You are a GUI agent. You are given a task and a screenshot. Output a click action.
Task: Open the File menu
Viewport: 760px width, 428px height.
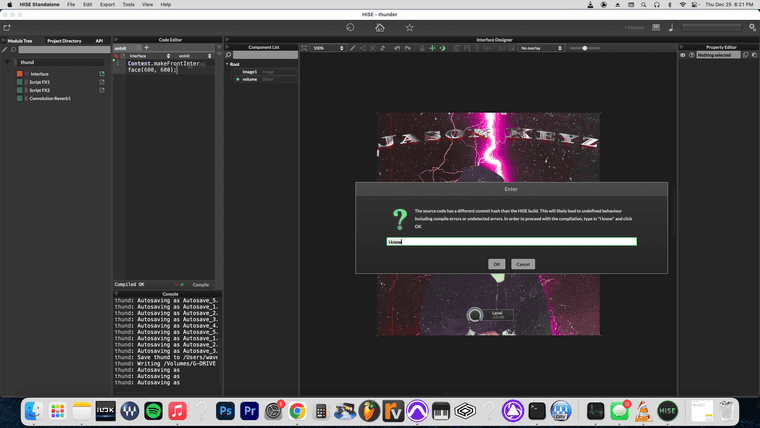71,4
